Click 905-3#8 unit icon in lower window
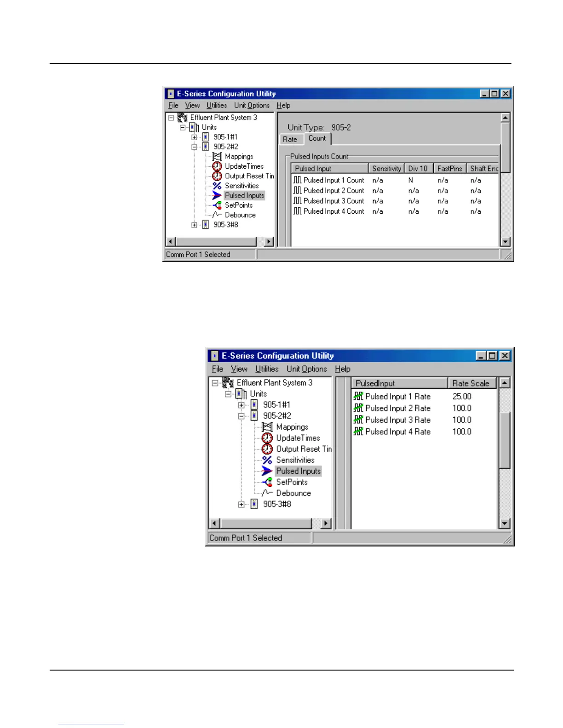 coord(254,504)
